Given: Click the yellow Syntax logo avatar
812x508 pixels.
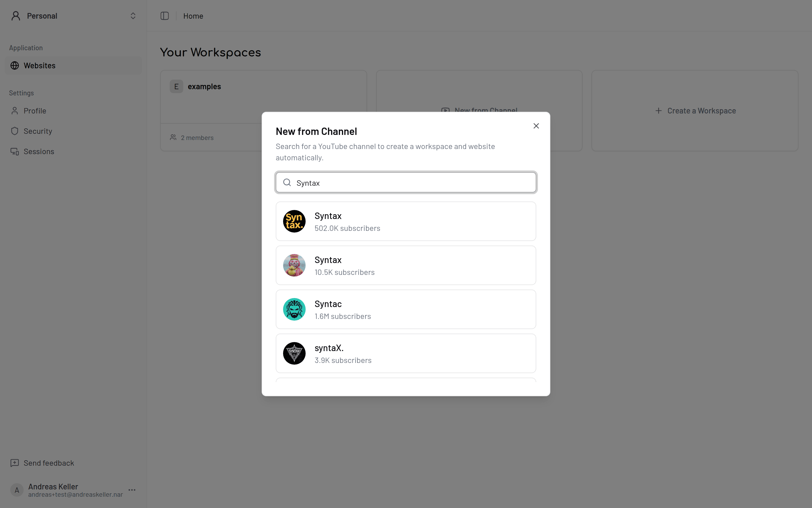Looking at the screenshot, I should click(294, 222).
